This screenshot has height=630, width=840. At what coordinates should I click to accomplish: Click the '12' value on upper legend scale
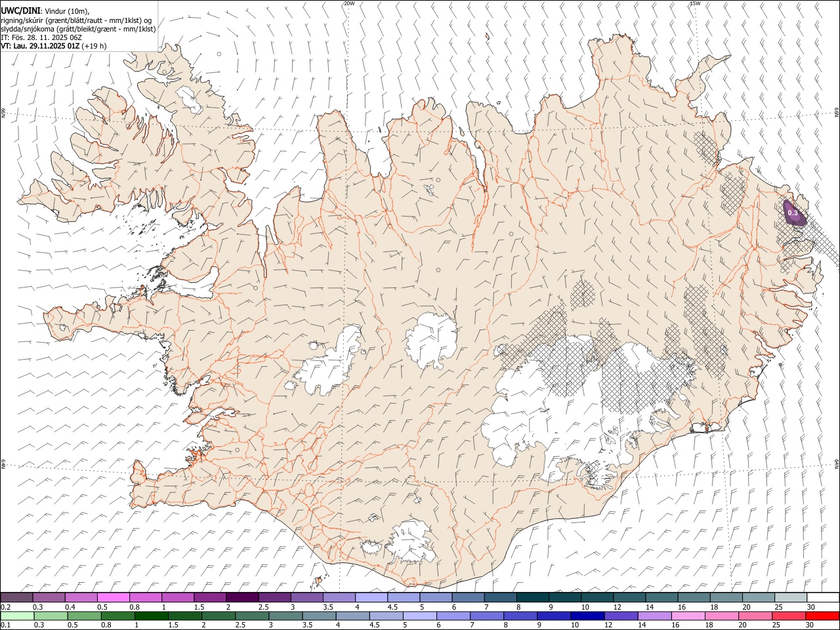pyautogui.click(x=617, y=607)
